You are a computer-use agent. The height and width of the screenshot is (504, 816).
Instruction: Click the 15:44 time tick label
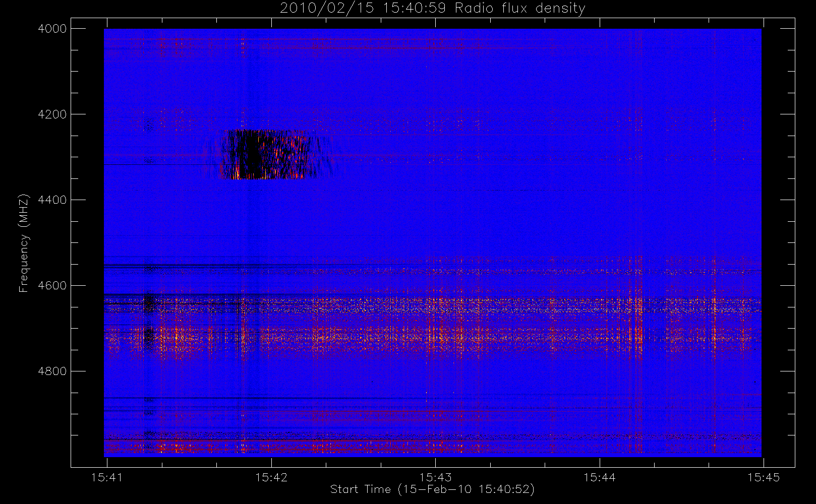600,477
